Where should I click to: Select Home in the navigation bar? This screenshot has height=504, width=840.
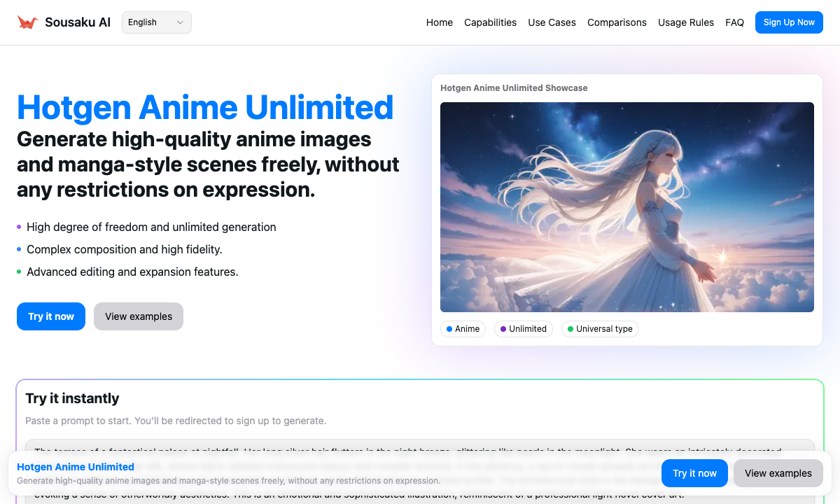point(439,22)
